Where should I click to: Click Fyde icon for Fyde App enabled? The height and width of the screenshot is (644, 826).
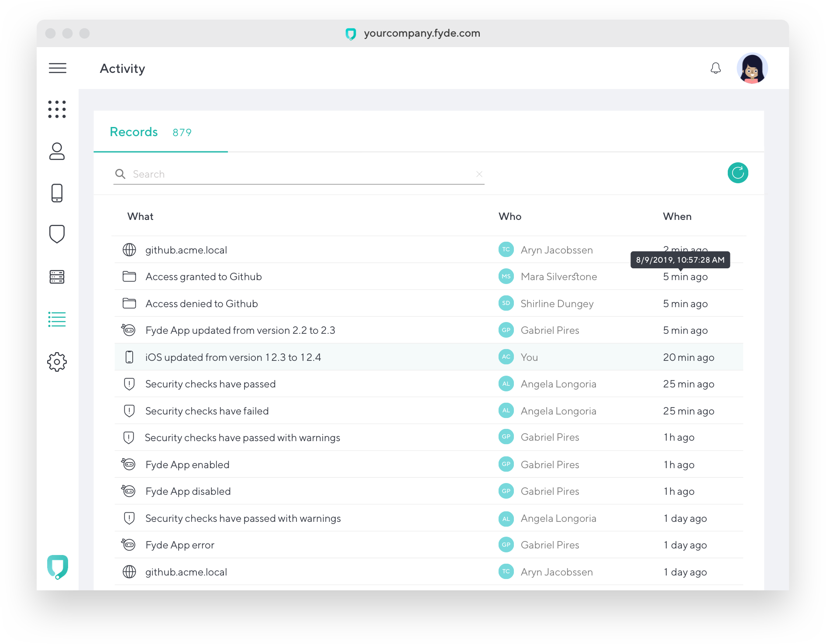point(128,464)
